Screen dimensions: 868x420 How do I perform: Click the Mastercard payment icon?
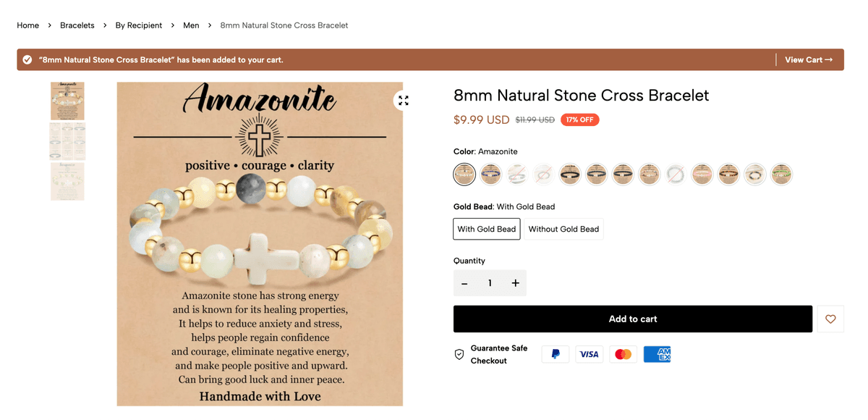pyautogui.click(x=623, y=354)
